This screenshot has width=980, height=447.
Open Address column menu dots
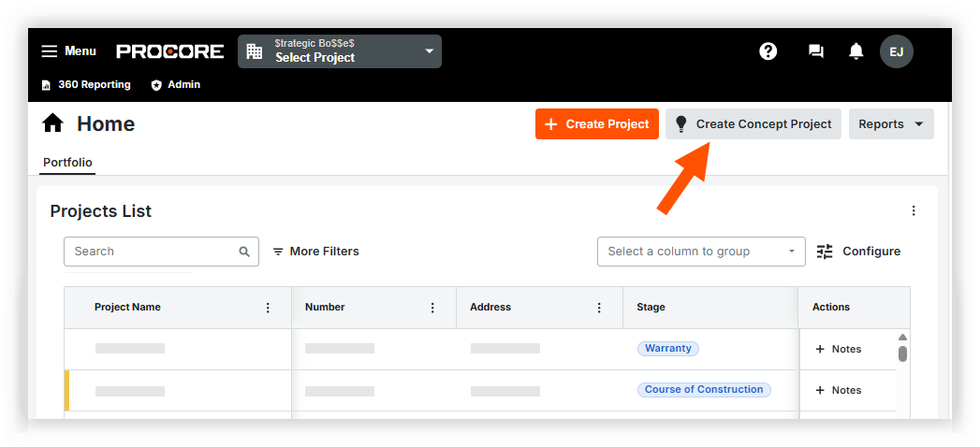[599, 308]
